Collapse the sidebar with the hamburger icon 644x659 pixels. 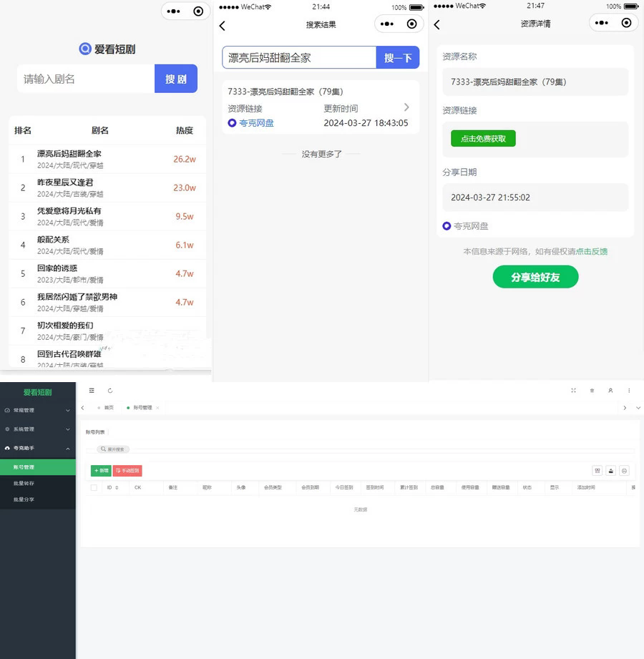pos(92,390)
